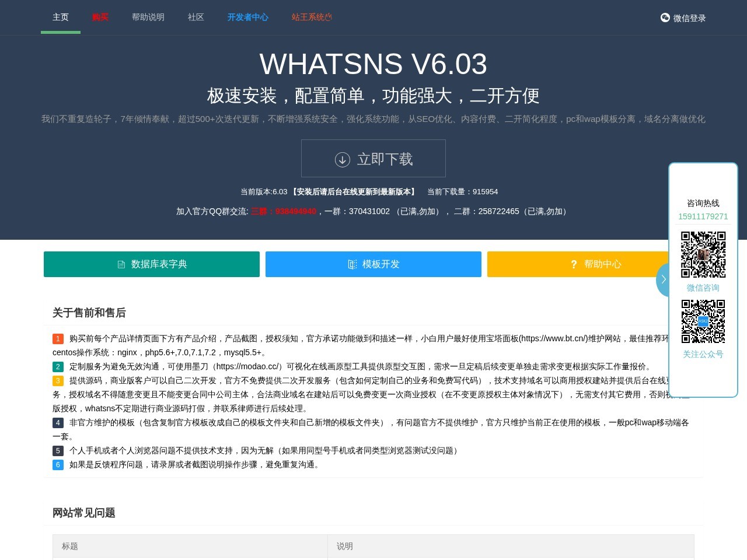
Task: Click the blue number 6 badge
Action: 58,465
